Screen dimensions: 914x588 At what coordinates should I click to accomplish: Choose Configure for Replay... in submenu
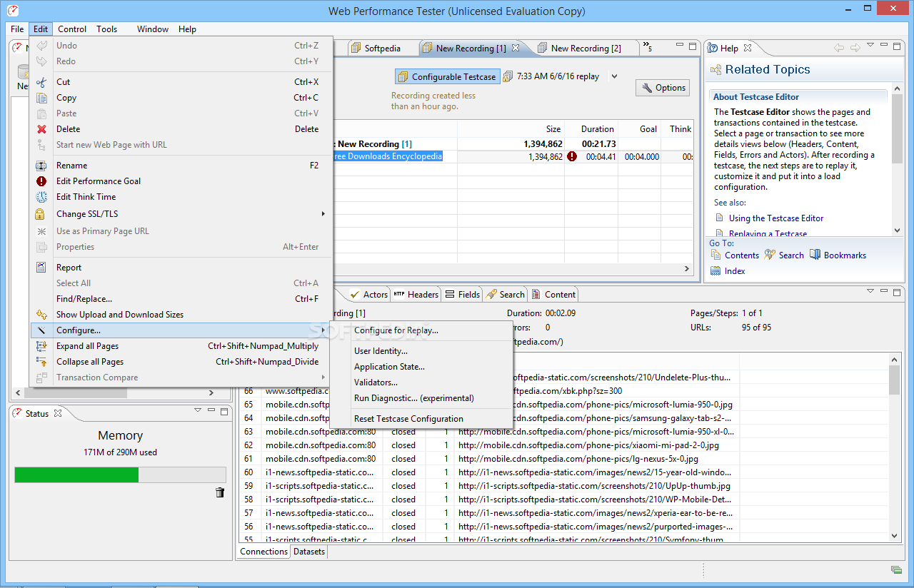click(x=421, y=330)
